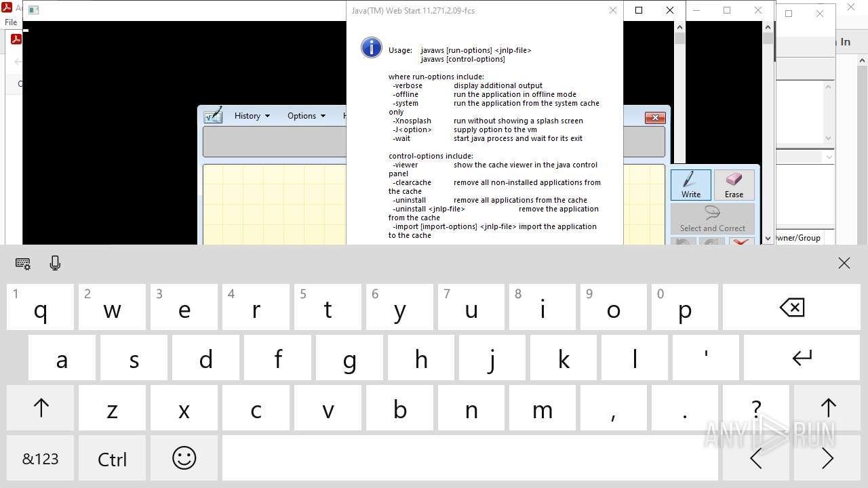Viewport: 868px width, 488px height.
Task: Tap the return key on keyboard
Action: click(x=802, y=358)
